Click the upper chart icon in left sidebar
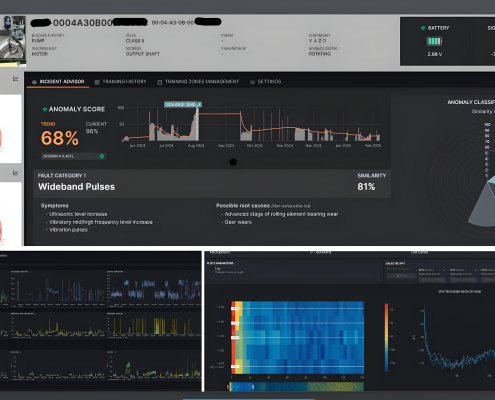The width and height of the screenshot is (495, 400). coord(15,79)
